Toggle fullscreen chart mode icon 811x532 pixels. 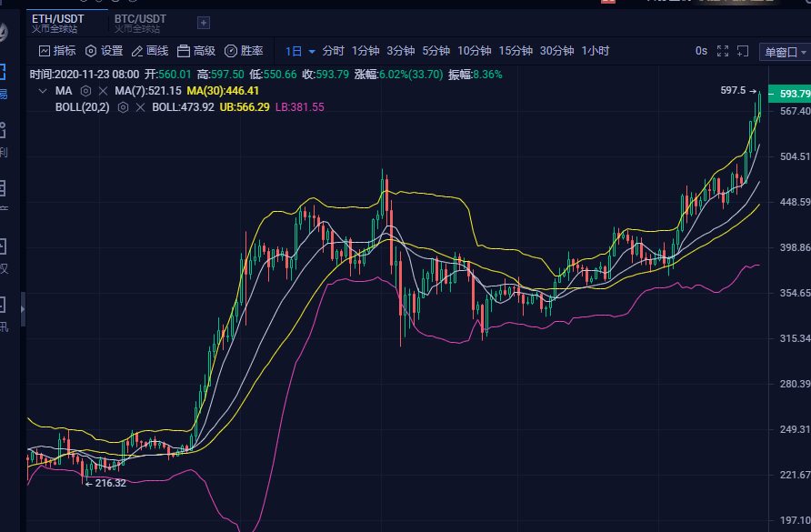click(723, 51)
